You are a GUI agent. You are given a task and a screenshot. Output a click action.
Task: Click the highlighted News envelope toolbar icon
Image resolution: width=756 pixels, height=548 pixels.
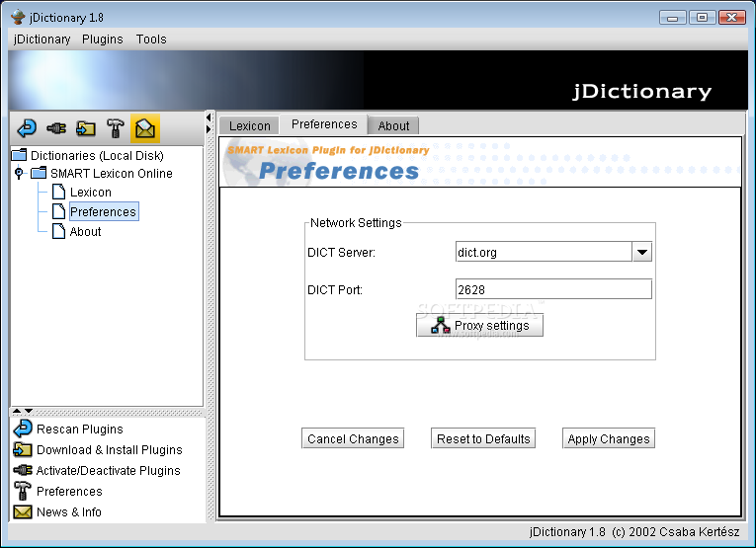pyautogui.click(x=145, y=128)
